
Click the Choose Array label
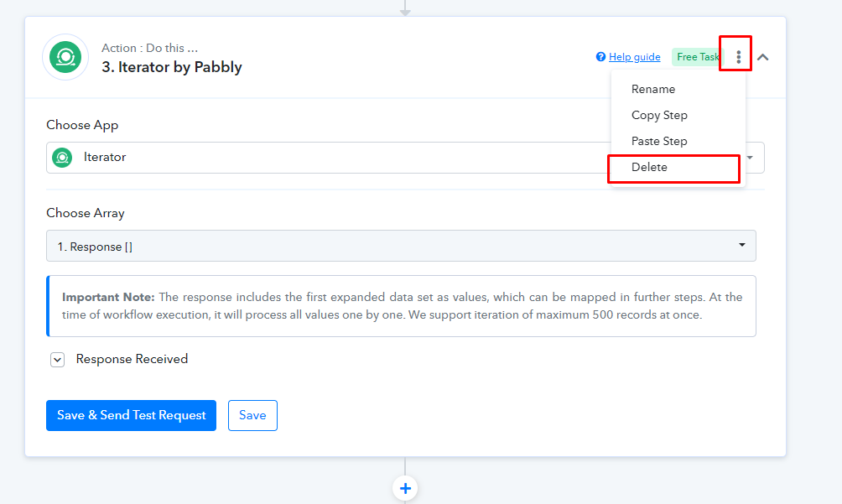click(86, 213)
